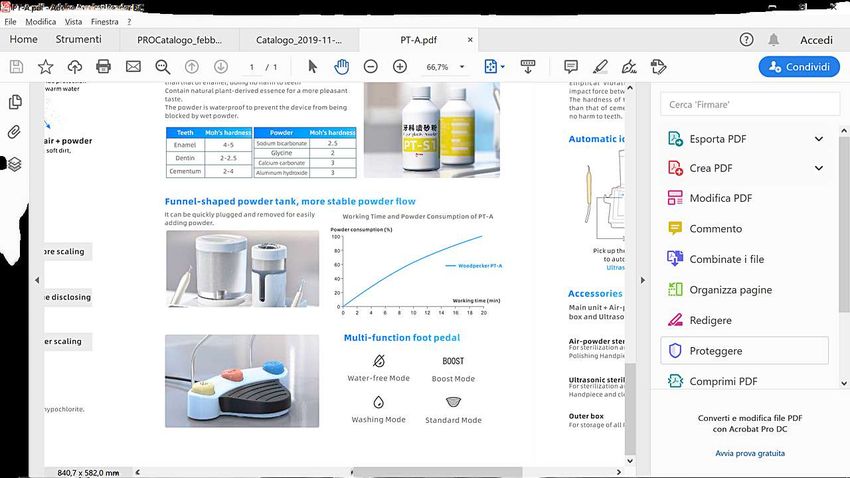Expand the Crea PDF chevron

click(819, 168)
